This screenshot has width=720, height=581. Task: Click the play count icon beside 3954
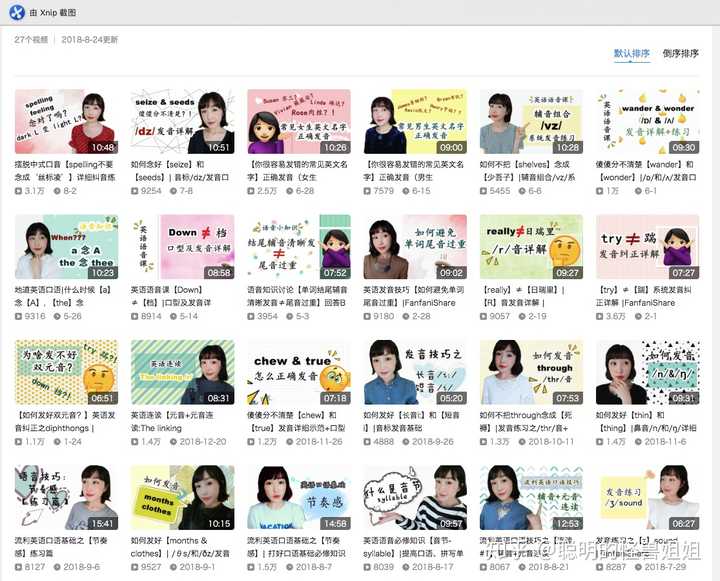(251, 316)
